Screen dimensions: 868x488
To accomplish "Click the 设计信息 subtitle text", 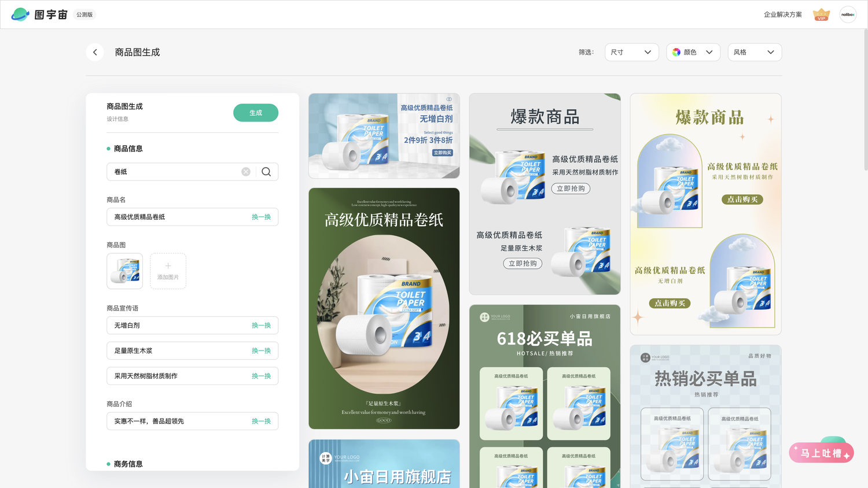I will [117, 119].
